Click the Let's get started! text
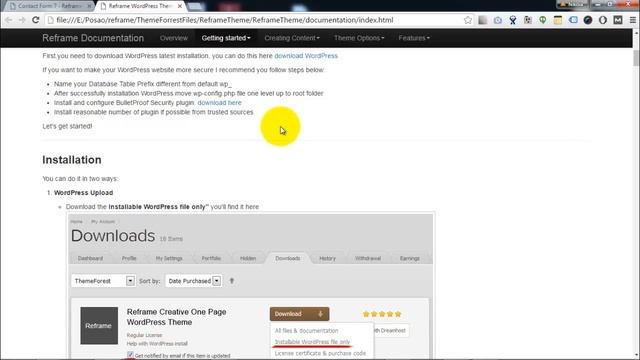This screenshot has height=360, width=640. coord(67,126)
